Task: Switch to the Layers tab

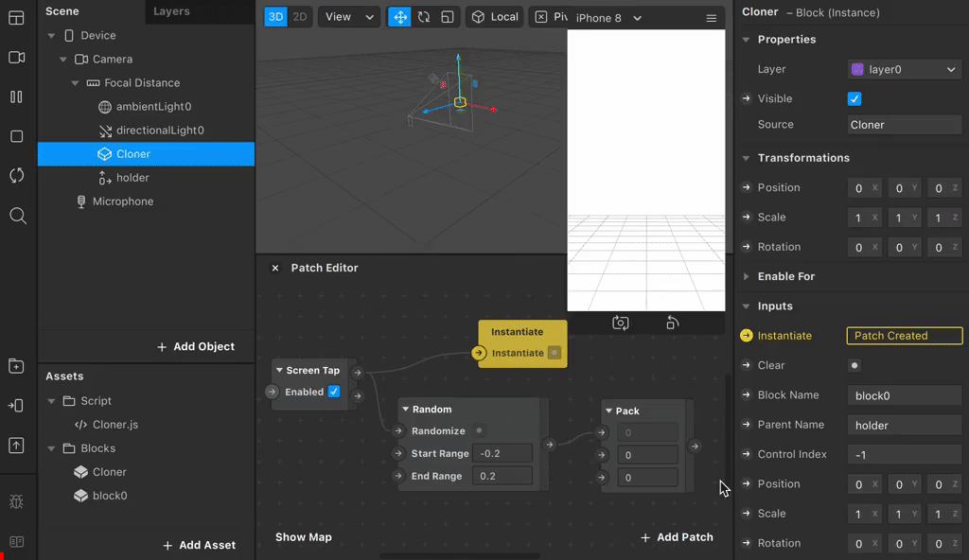Action: coord(171,11)
